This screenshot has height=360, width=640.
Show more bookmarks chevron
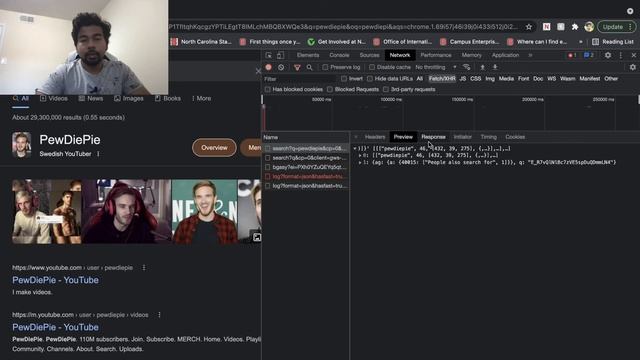[580, 42]
